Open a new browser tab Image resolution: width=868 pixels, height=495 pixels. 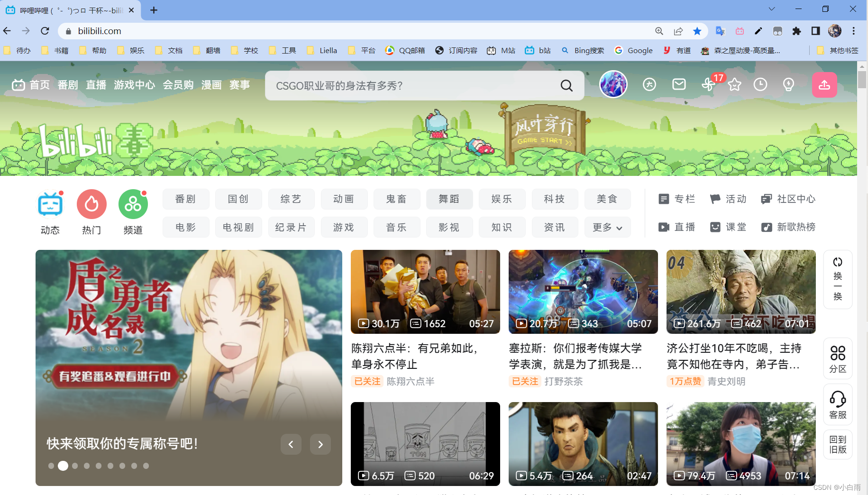coord(154,10)
